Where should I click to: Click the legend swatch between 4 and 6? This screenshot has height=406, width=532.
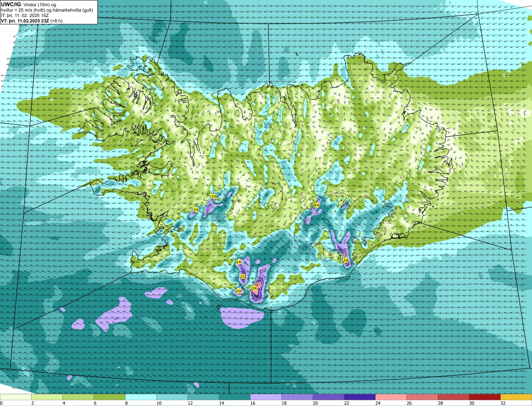coord(78,397)
